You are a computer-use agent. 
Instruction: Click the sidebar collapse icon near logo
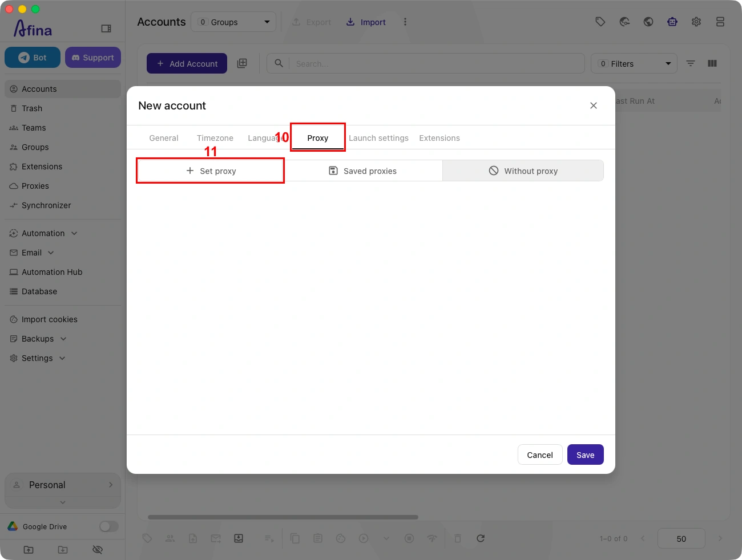(x=106, y=29)
